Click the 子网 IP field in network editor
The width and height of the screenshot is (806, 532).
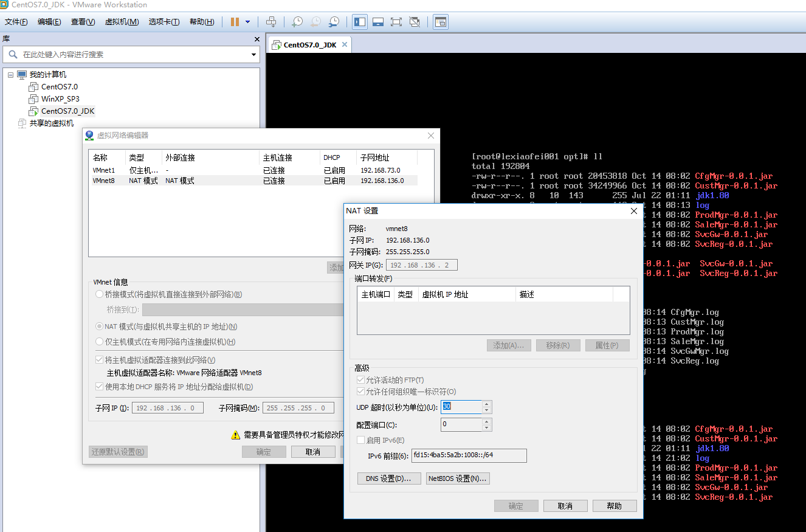[167, 408]
